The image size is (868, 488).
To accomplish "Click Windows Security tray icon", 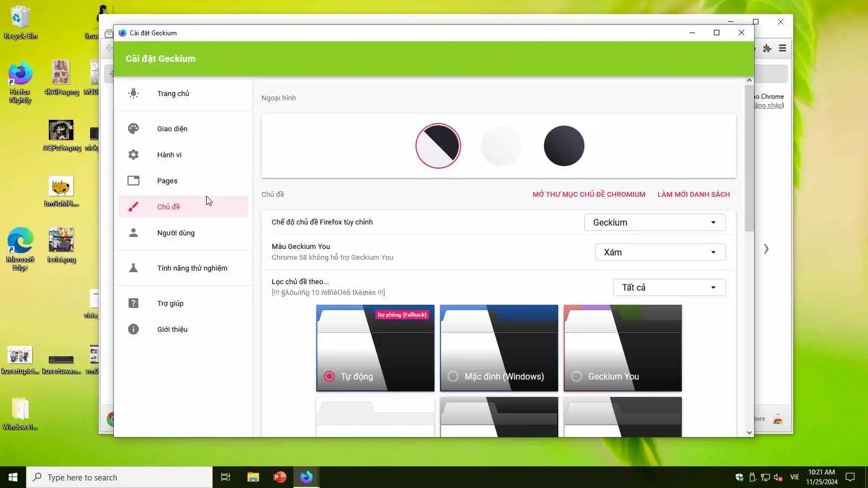I will [x=739, y=477].
